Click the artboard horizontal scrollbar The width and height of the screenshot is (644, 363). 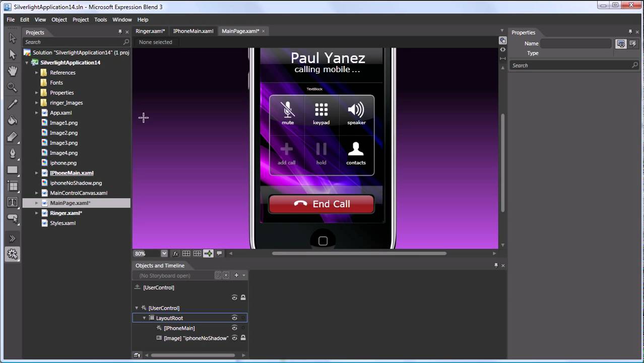pyautogui.click(x=359, y=254)
